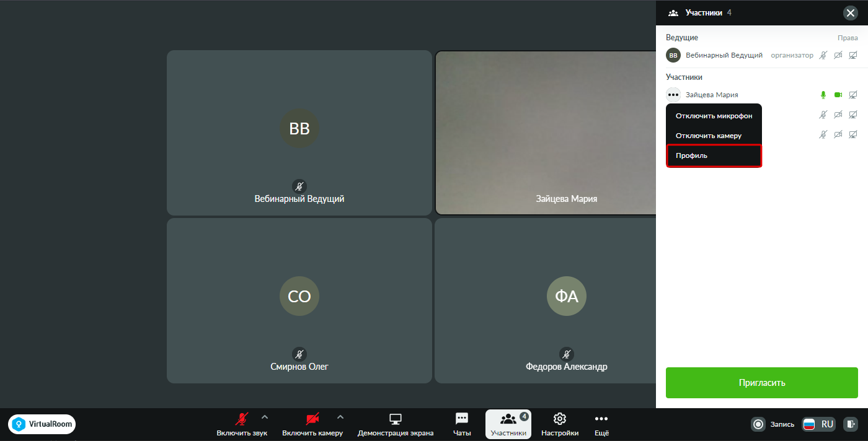Screen dimensions: 868x441
Task: Click the exit meeting door icon
Action: point(851,424)
